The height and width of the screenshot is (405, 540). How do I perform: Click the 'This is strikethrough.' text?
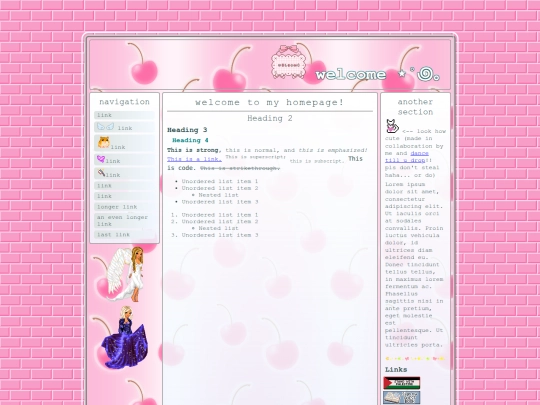(x=240, y=168)
